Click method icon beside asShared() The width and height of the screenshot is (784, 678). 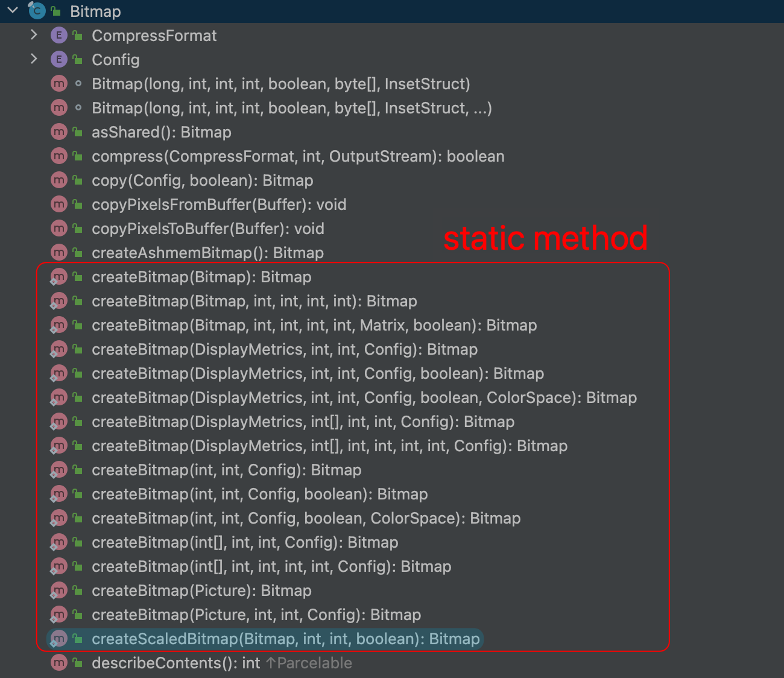click(x=58, y=132)
